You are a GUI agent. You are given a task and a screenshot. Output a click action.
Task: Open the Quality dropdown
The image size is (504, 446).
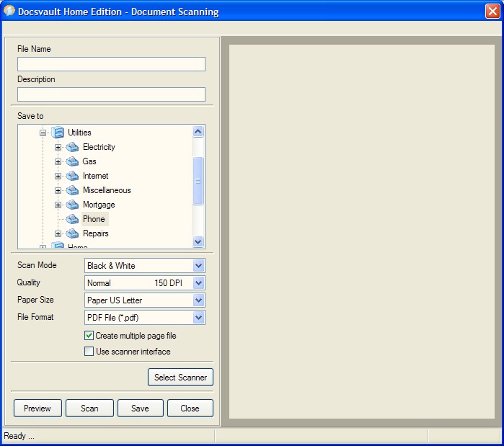198,283
